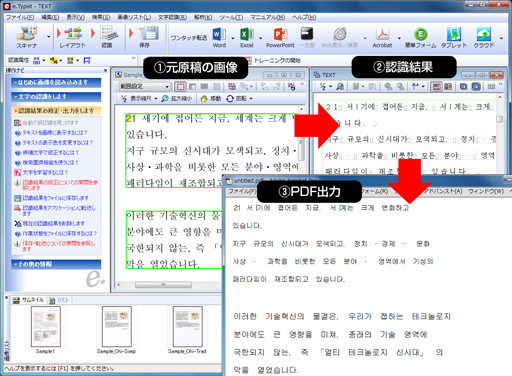Expand the その他の情報 section
512x376 pixels.
pyautogui.click(x=56, y=264)
